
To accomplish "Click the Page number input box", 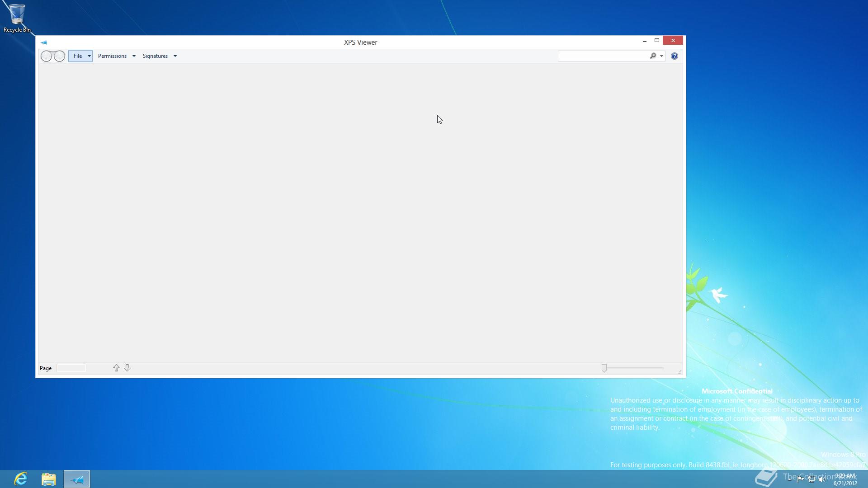I will tap(71, 368).
